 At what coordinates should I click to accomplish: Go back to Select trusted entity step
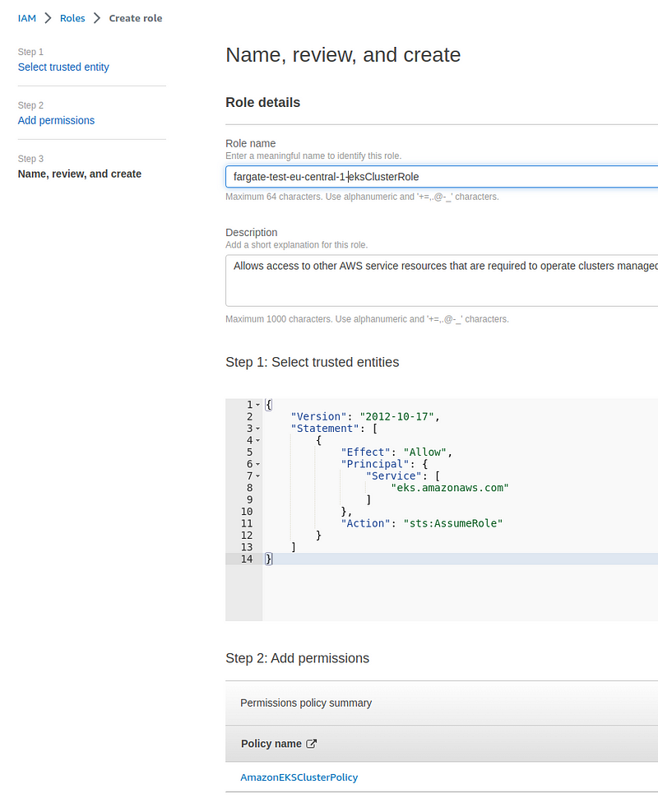click(x=63, y=67)
